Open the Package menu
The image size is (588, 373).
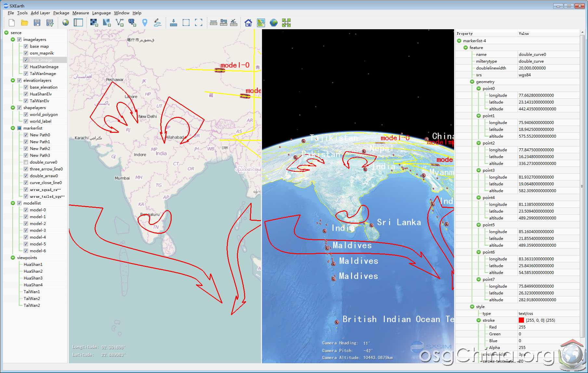(61, 13)
